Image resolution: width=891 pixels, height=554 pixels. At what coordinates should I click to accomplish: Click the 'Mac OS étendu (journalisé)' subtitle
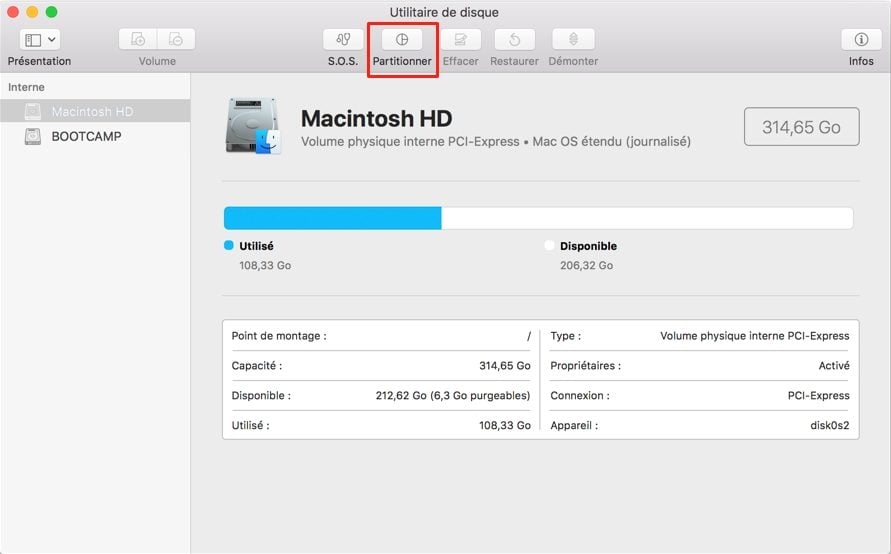(x=611, y=141)
